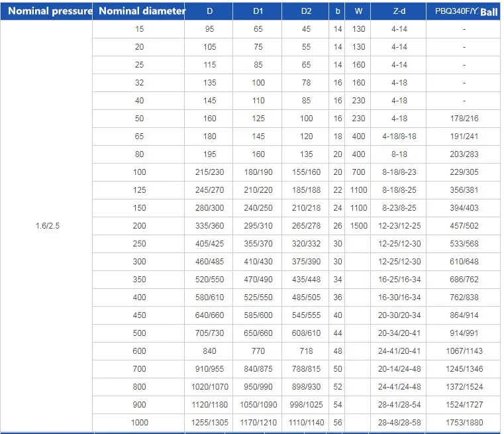
Task: Click the D1 value "295/310"
Action: (x=258, y=226)
